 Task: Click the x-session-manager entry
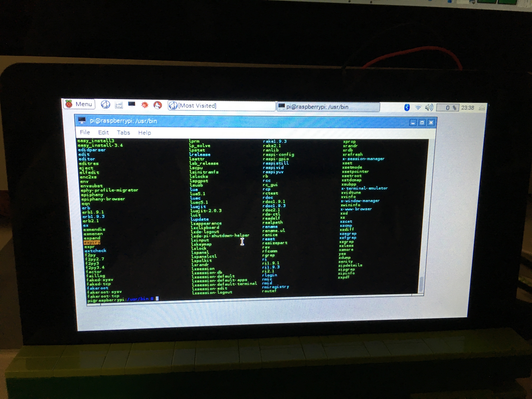tap(363, 159)
